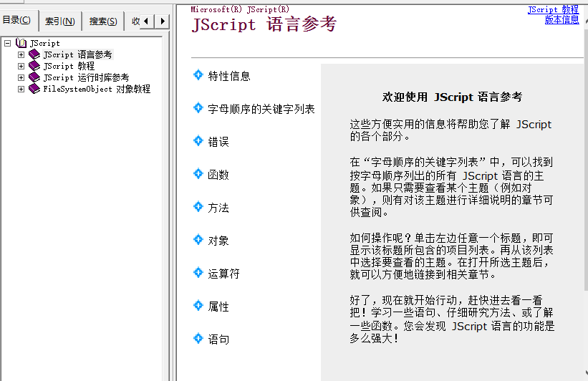Image resolution: width=588 pixels, height=381 pixels.
Task: Click the open book icon of JScript root
Action: (21, 43)
